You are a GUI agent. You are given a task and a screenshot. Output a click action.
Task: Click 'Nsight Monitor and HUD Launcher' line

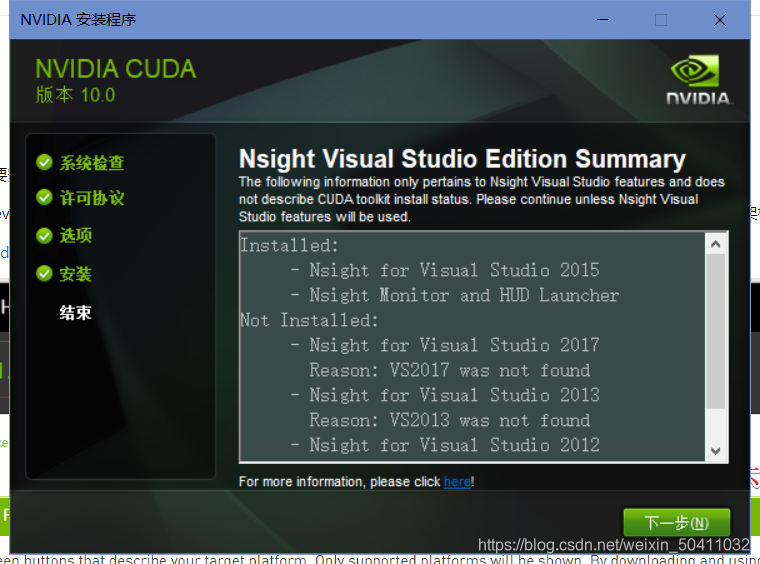[455, 295]
